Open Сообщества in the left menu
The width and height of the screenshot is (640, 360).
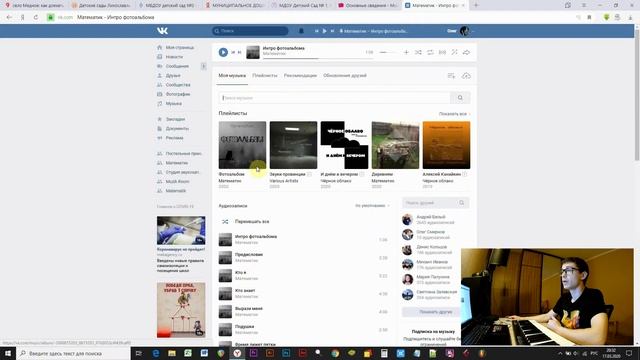[178, 85]
